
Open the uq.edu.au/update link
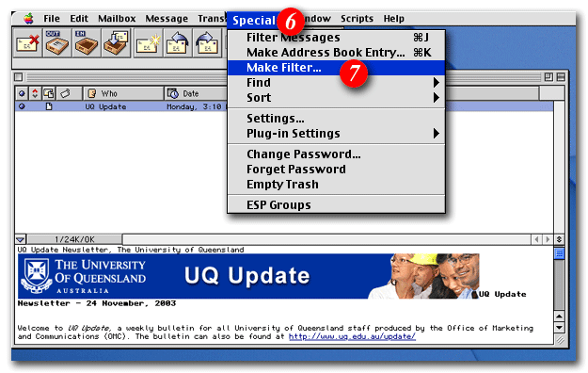pos(352,336)
